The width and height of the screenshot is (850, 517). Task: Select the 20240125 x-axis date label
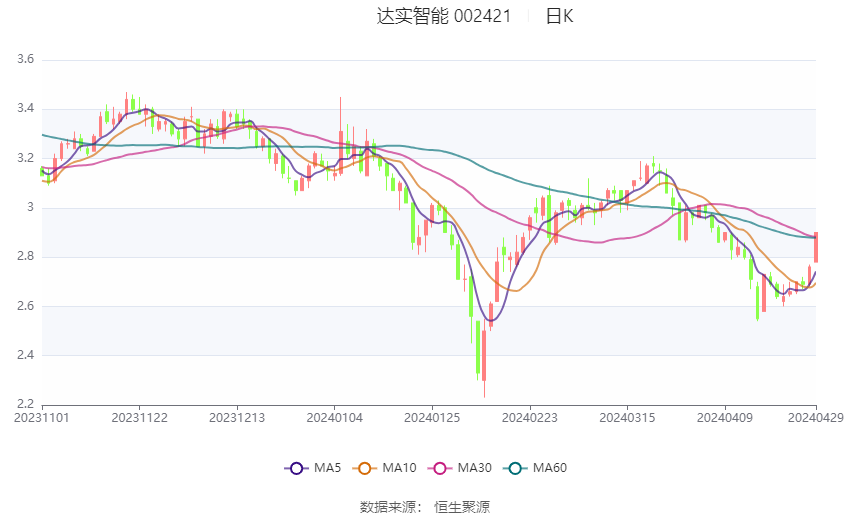pyautogui.click(x=432, y=418)
